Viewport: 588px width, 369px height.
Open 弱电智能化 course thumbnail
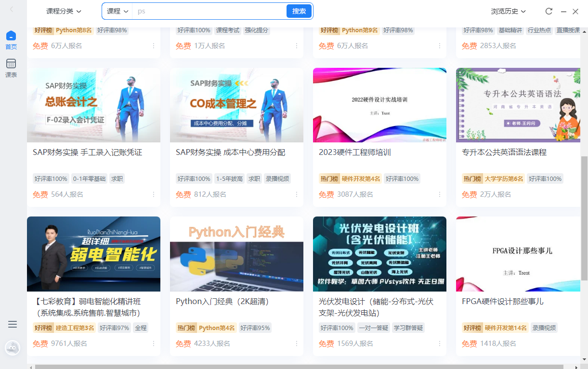(93, 254)
